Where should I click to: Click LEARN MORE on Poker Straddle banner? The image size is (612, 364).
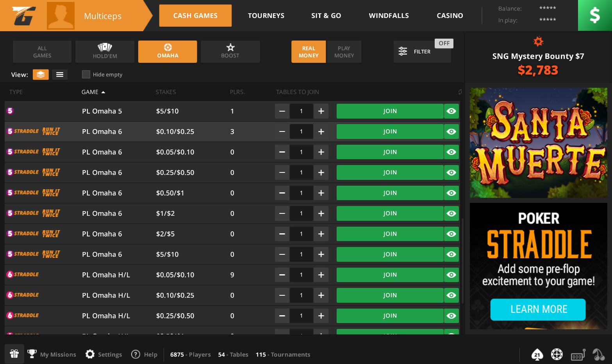538,309
